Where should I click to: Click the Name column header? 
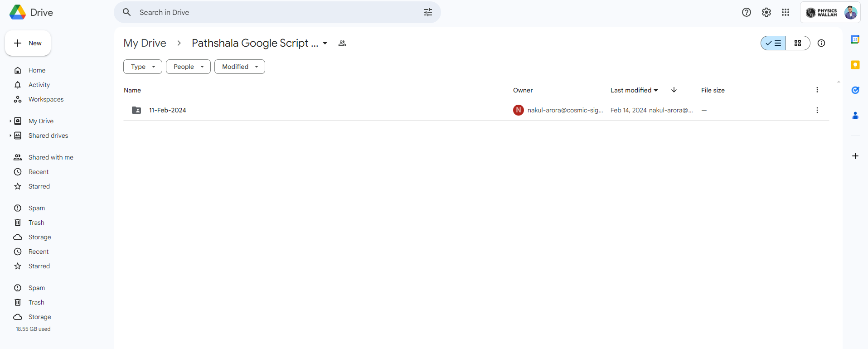132,90
